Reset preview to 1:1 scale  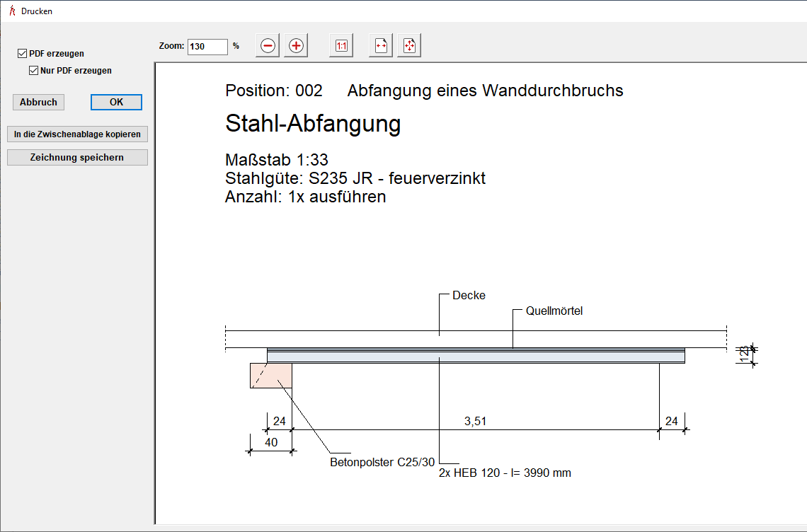pyautogui.click(x=341, y=46)
